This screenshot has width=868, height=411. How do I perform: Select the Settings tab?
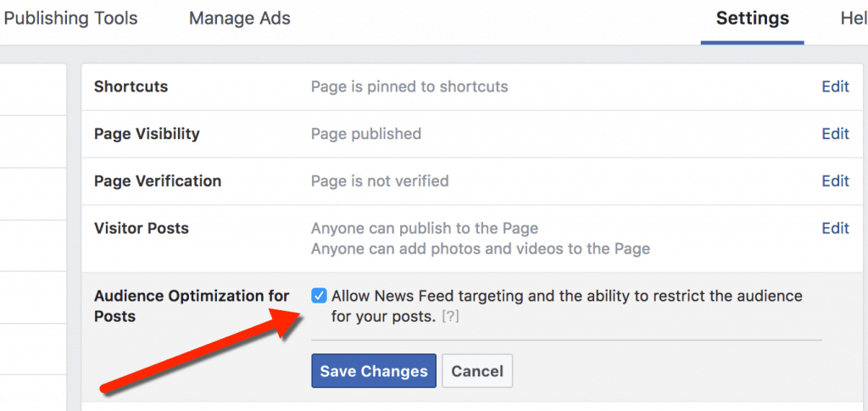pos(752,18)
